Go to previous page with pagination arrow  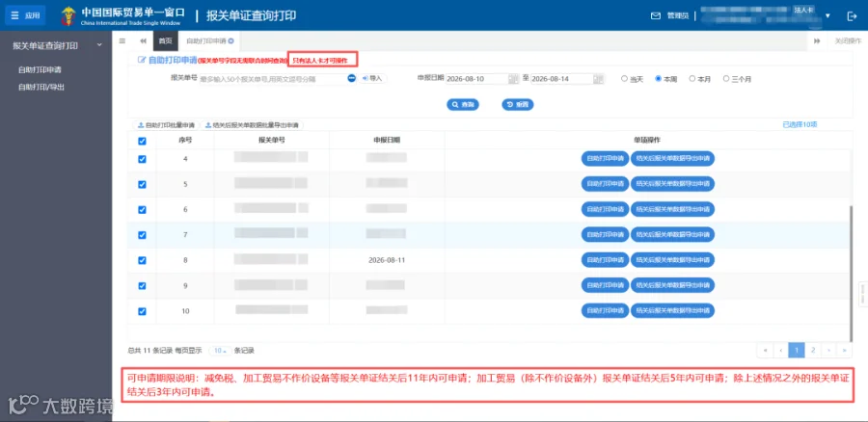tap(780, 350)
